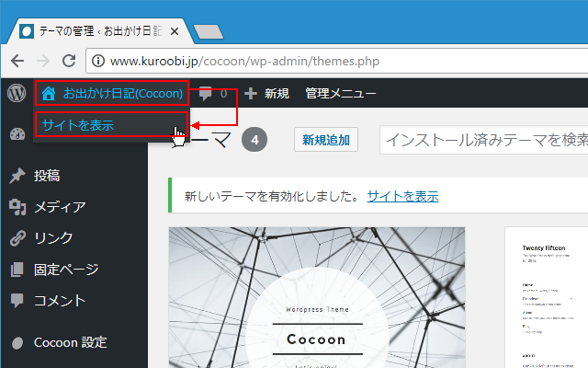Screen dimensions: 588x368
Task: Click the メディア icon in sidebar
Action: pos(17,207)
